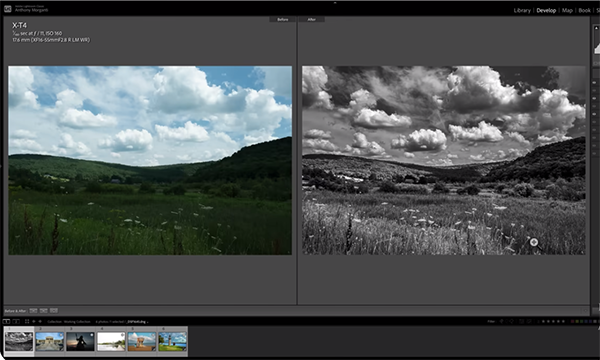Select the stone building thumbnail in the filmstrip
The image size is (600, 360).
tap(50, 341)
